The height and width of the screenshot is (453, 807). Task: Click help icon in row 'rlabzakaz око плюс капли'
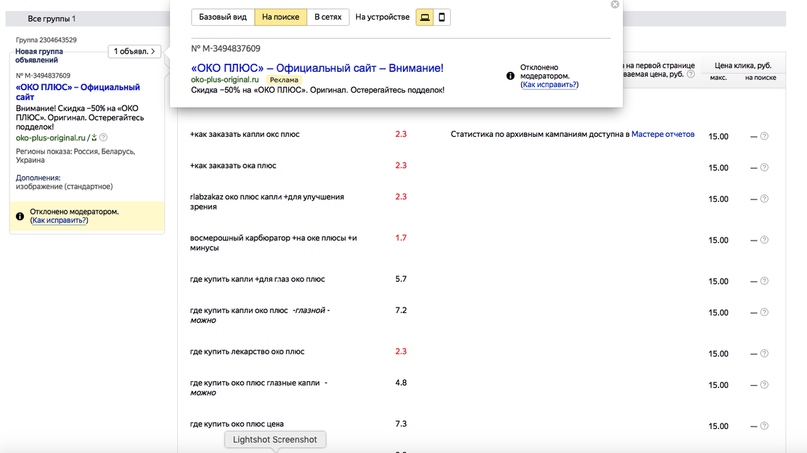tap(764, 199)
